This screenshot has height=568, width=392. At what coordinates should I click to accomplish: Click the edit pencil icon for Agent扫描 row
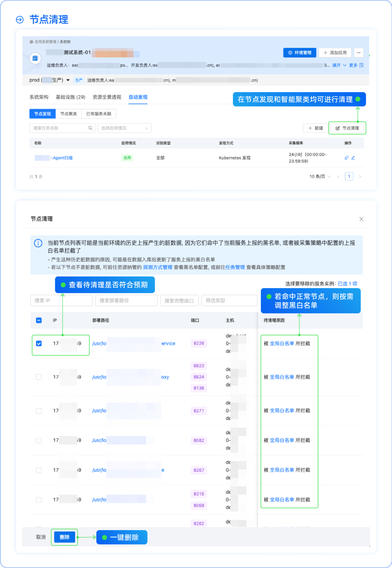coord(353,158)
